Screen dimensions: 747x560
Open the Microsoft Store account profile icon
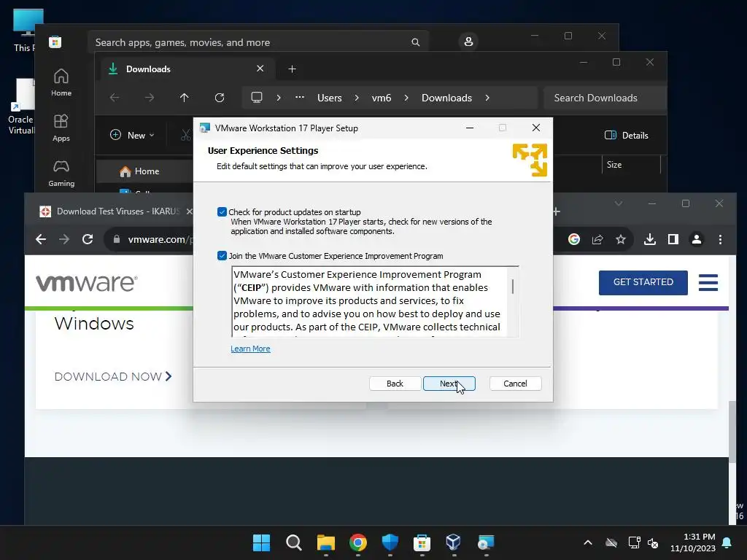click(x=468, y=42)
